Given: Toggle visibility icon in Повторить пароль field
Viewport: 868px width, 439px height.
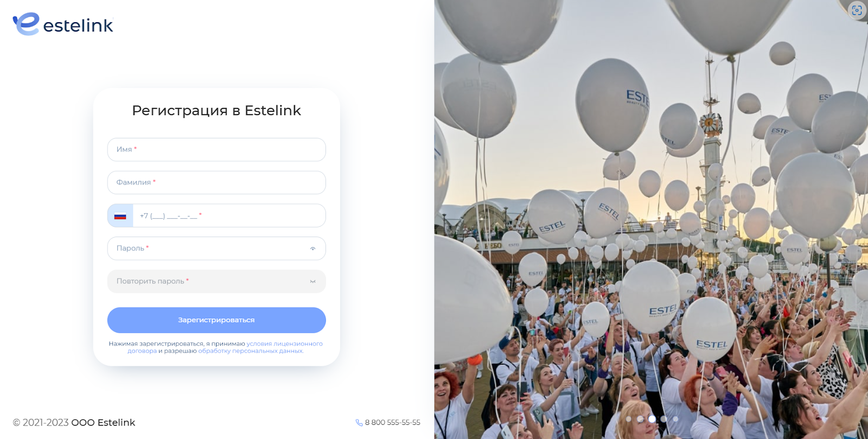Looking at the screenshot, I should [312, 282].
